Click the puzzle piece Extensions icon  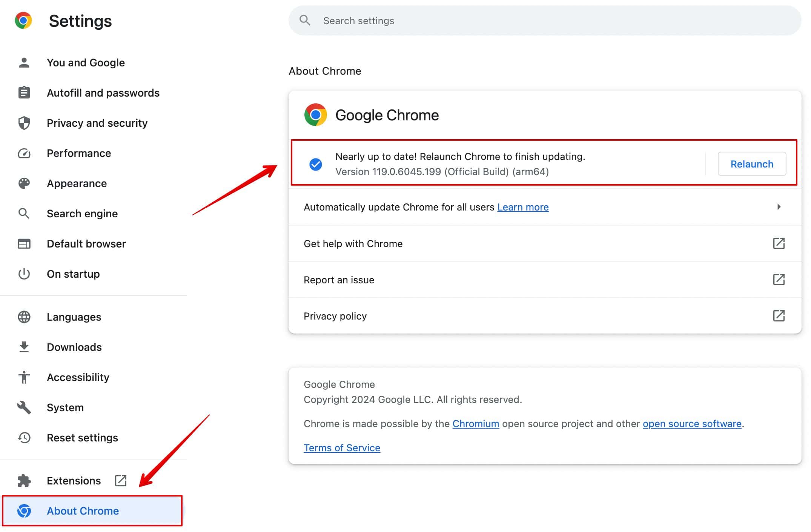tap(24, 481)
